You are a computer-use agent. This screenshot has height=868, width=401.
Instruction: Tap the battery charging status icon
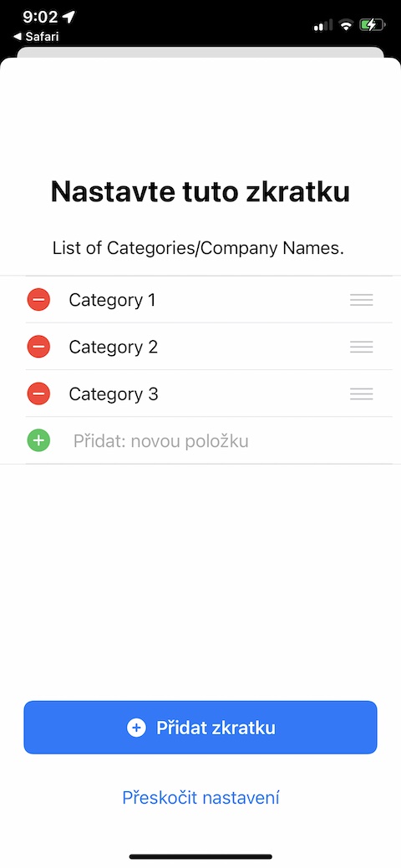click(372, 25)
